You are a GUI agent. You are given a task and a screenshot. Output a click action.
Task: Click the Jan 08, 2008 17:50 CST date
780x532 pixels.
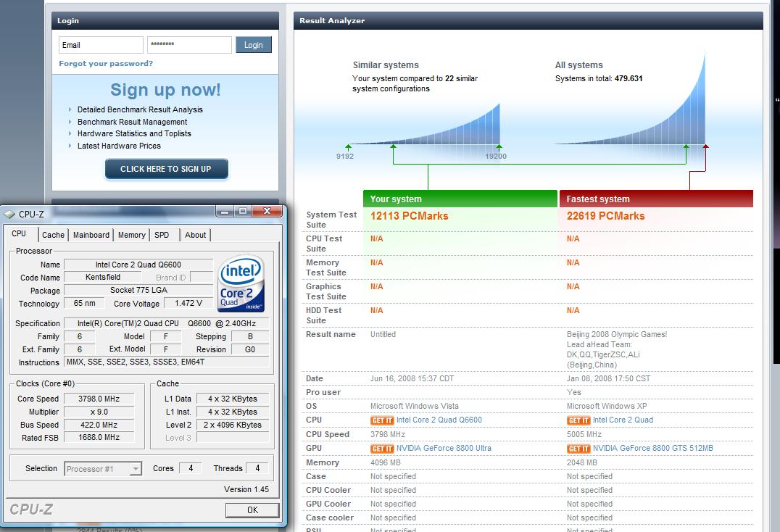pos(608,379)
